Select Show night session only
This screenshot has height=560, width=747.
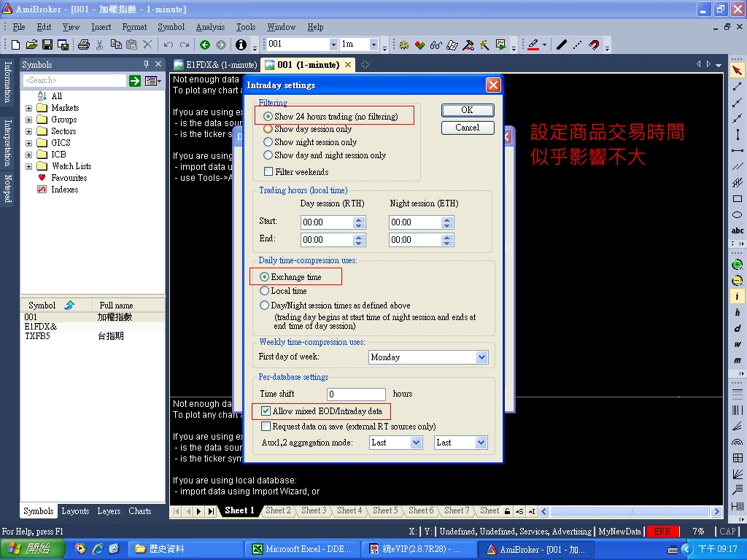(268, 142)
